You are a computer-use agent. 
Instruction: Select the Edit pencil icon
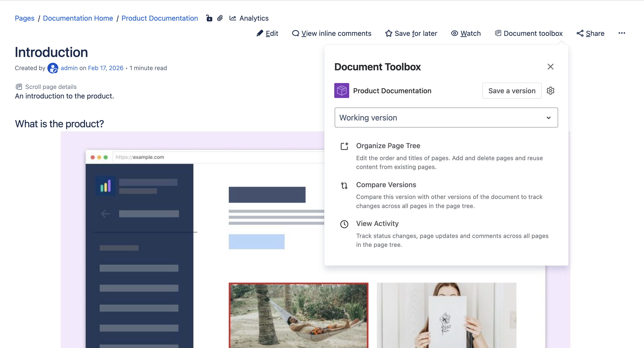coord(260,33)
